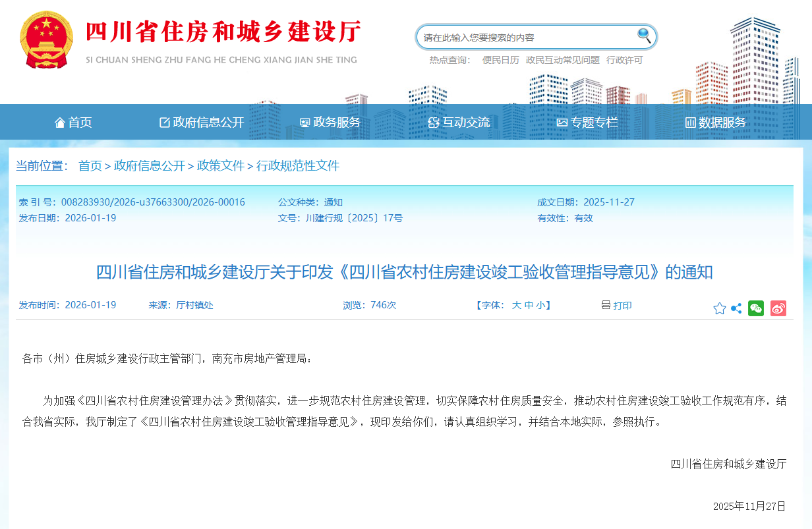Open 行政规范性文件 in breadcrumb
This screenshot has width=812, height=529.
coord(297,166)
